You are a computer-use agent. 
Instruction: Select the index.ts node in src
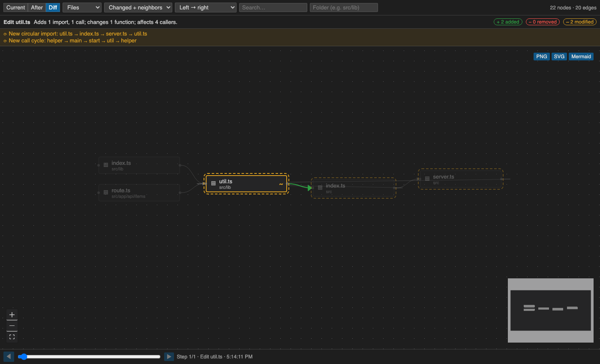354,188
